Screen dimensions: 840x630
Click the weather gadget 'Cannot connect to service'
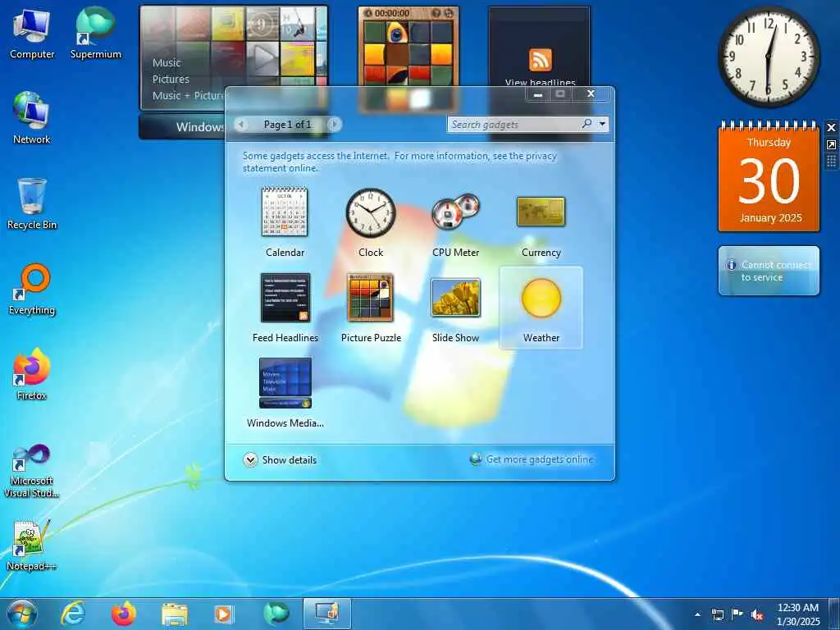coord(769,271)
